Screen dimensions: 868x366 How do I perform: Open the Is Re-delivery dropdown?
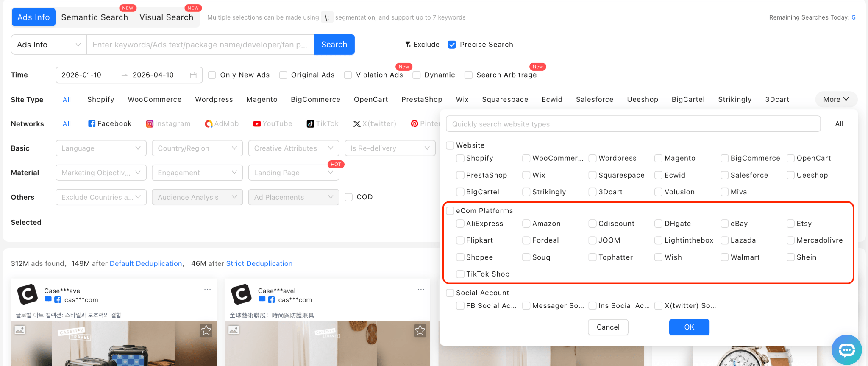[390, 148]
